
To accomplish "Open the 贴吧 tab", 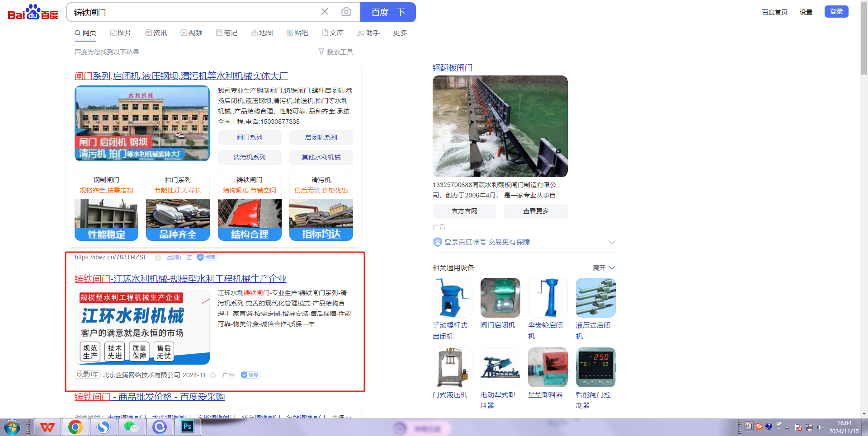I will pyautogui.click(x=297, y=33).
